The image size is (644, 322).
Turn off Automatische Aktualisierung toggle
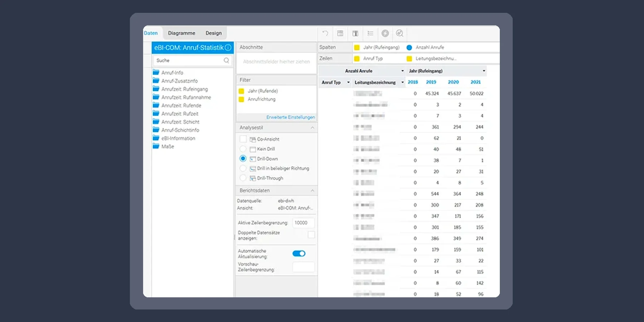coord(299,253)
